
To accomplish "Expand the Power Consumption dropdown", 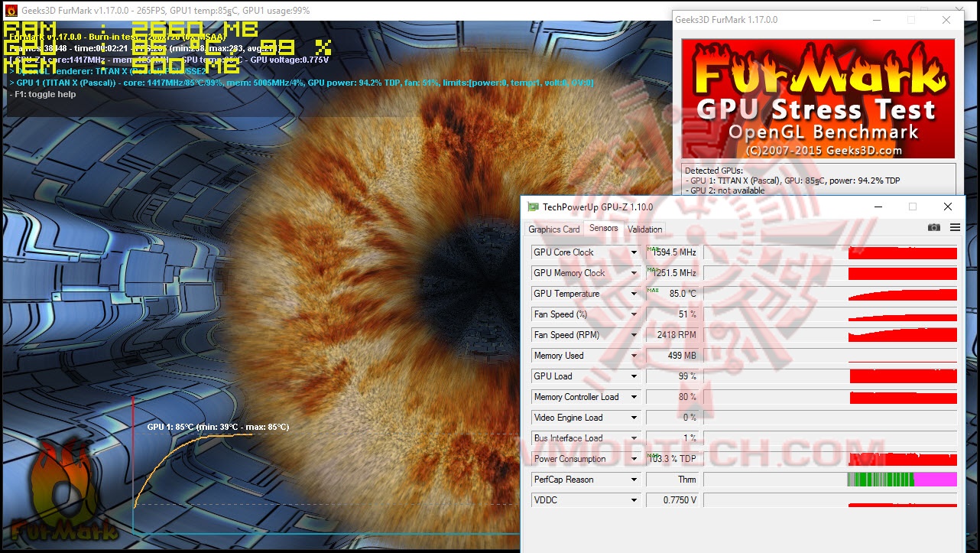I will pyautogui.click(x=634, y=459).
